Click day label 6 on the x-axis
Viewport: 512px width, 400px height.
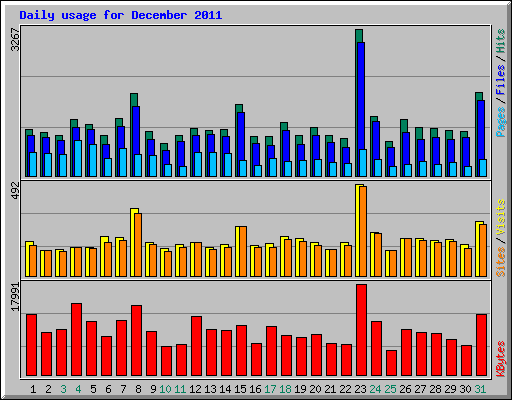pyautogui.click(x=108, y=389)
